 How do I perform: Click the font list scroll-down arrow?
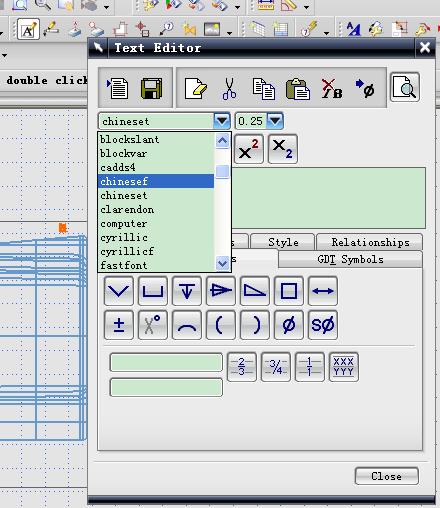tap(222, 263)
